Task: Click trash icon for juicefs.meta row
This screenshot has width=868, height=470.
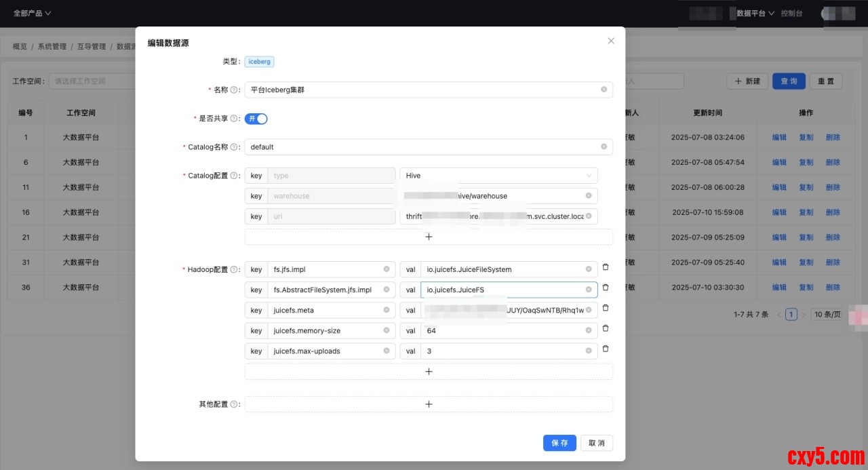Action: 606,308
